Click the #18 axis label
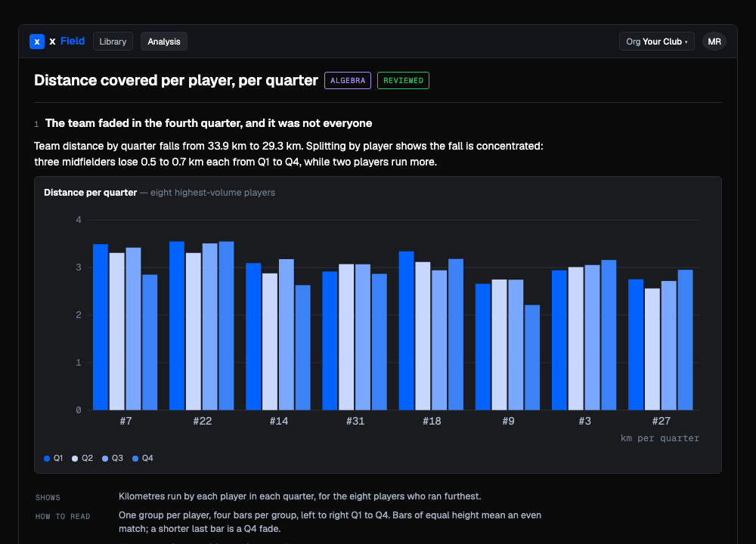756x544 pixels. pyautogui.click(x=432, y=421)
